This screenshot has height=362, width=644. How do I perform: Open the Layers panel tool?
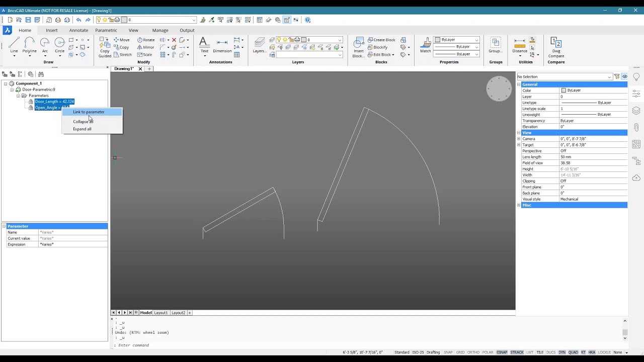(x=260, y=45)
